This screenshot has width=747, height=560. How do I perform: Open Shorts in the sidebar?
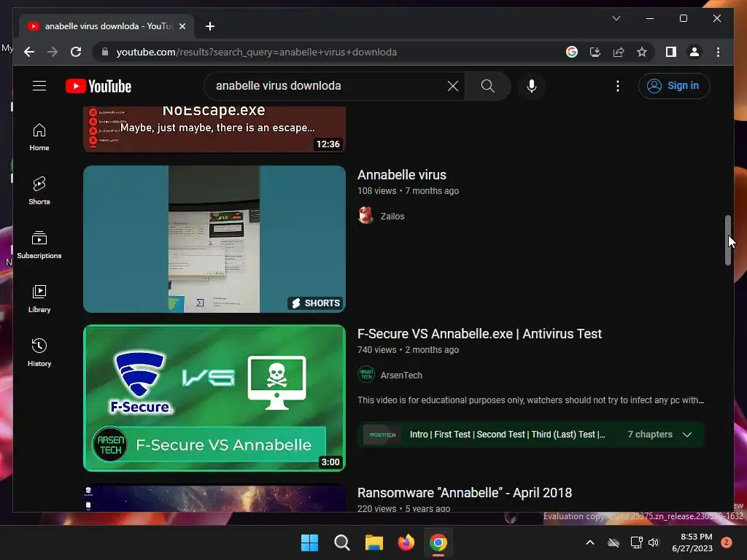pos(39,191)
